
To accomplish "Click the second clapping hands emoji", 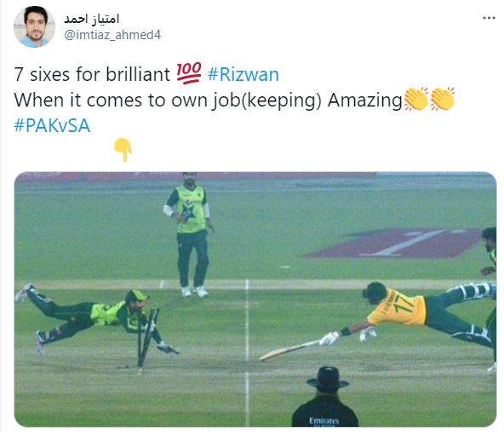I will coord(443,99).
